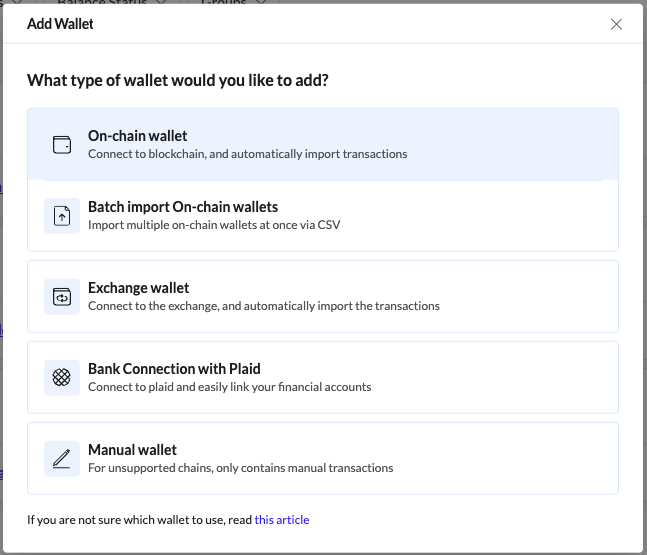Select the Manual wallet option

click(323, 458)
